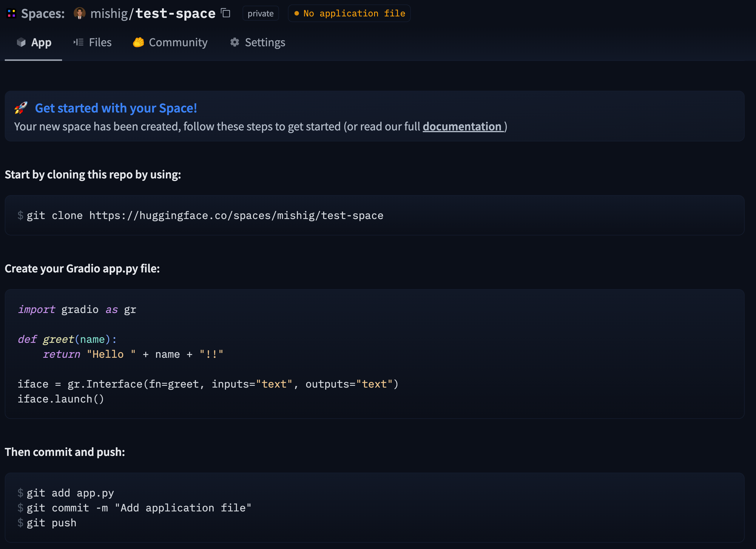756x549 pixels.
Task: Open the full documentation link
Action: coord(463,127)
